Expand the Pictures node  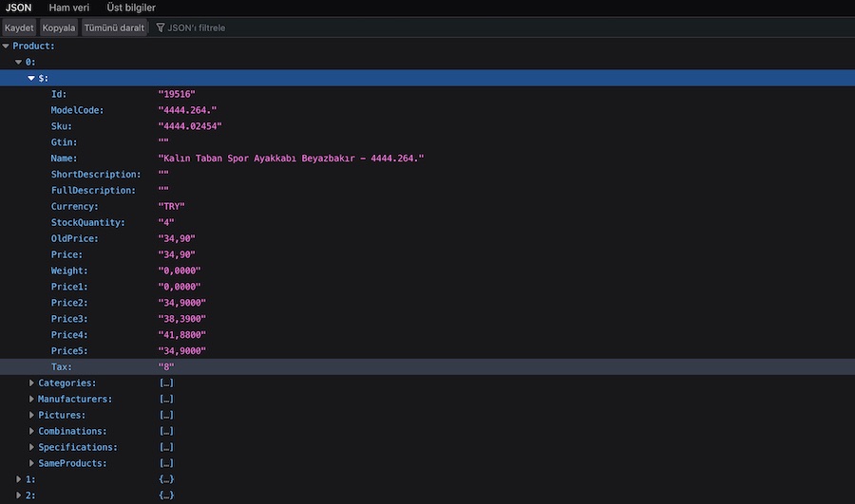point(31,415)
